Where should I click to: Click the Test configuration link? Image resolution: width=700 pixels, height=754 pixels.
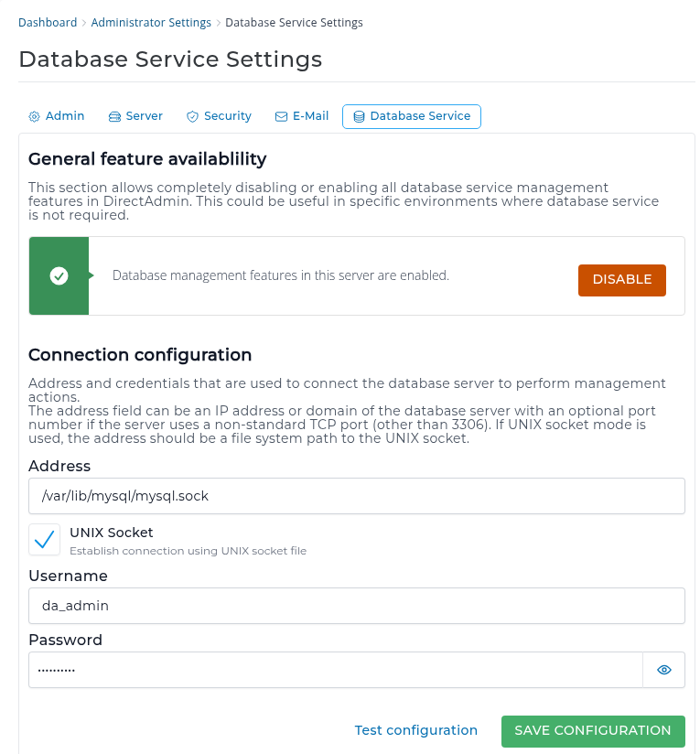point(416,730)
